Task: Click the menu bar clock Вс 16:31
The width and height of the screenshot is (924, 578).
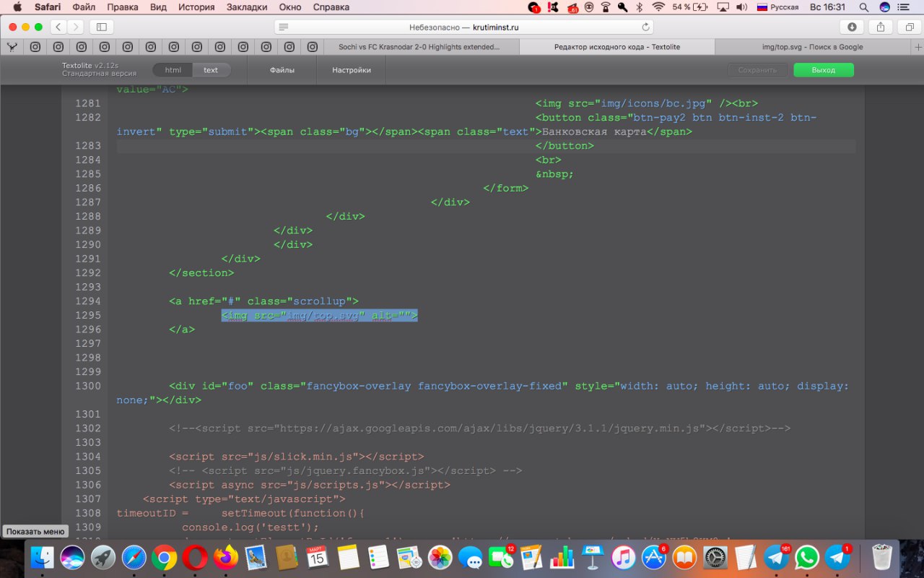Action: (827, 7)
